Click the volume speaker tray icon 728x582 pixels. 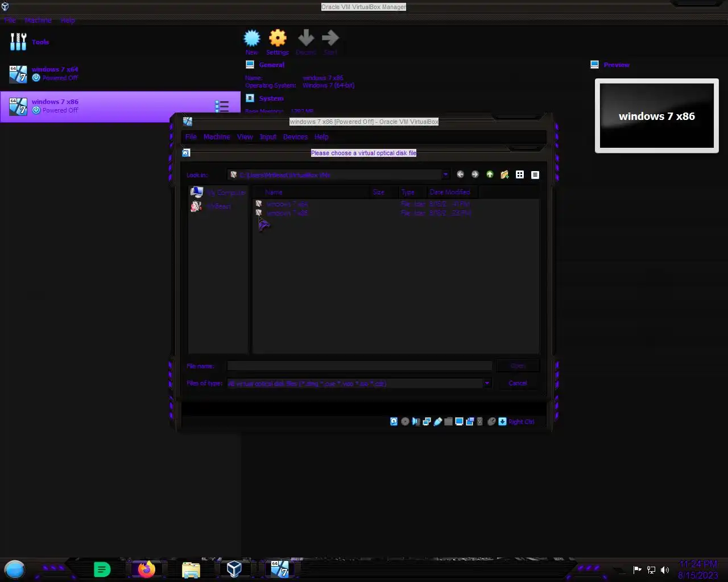point(664,569)
